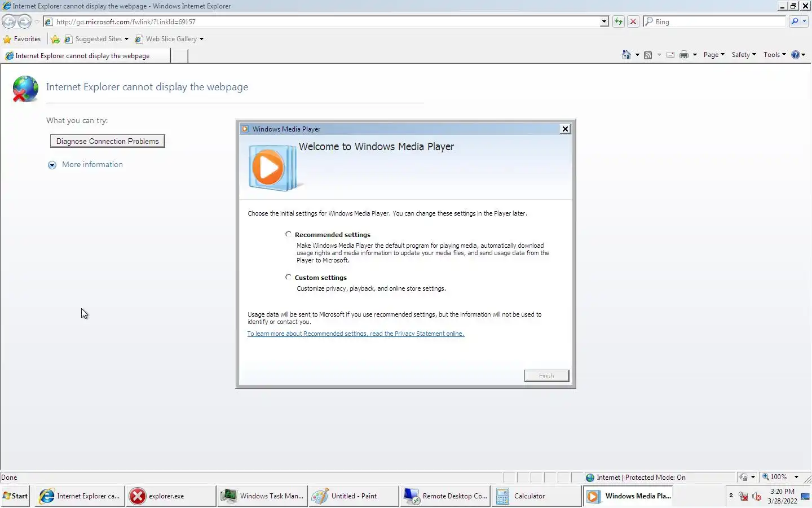Open the recent pages dropdown arrow
This screenshot has height=508, width=812.
pos(37,22)
